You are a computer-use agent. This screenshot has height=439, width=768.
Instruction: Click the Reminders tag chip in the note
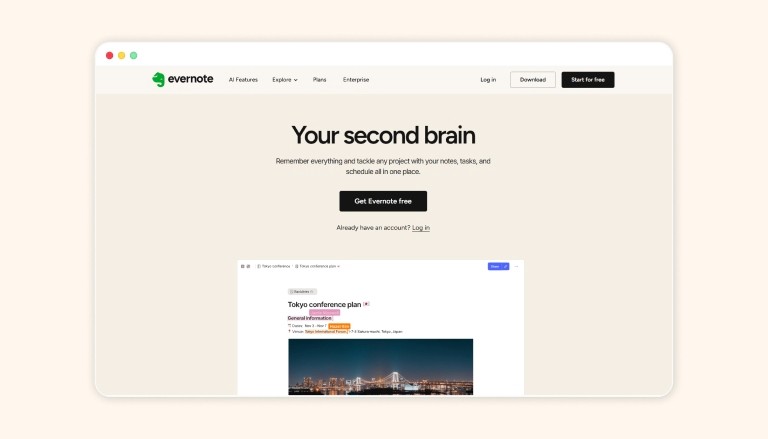click(x=302, y=292)
